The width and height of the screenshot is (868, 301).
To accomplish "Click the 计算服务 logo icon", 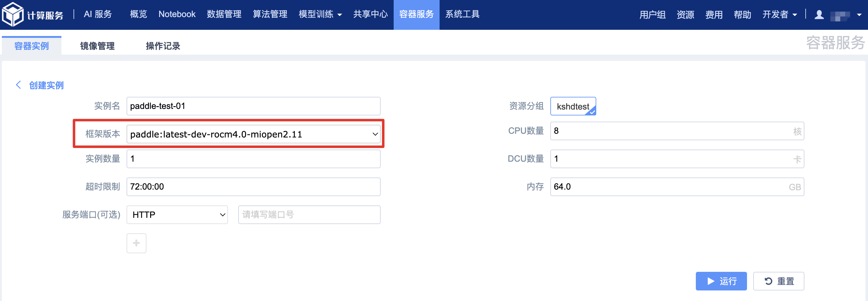I will pyautogui.click(x=12, y=14).
